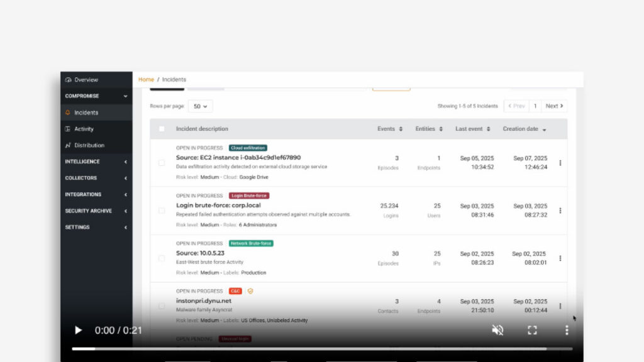This screenshot has height=362, width=644.
Task: Unmute the video sound
Action: point(497,330)
